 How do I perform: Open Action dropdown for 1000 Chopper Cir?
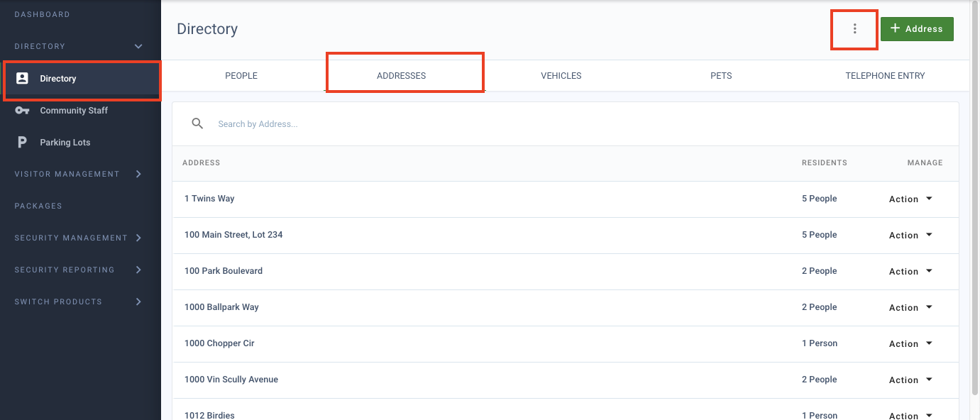[x=910, y=344]
